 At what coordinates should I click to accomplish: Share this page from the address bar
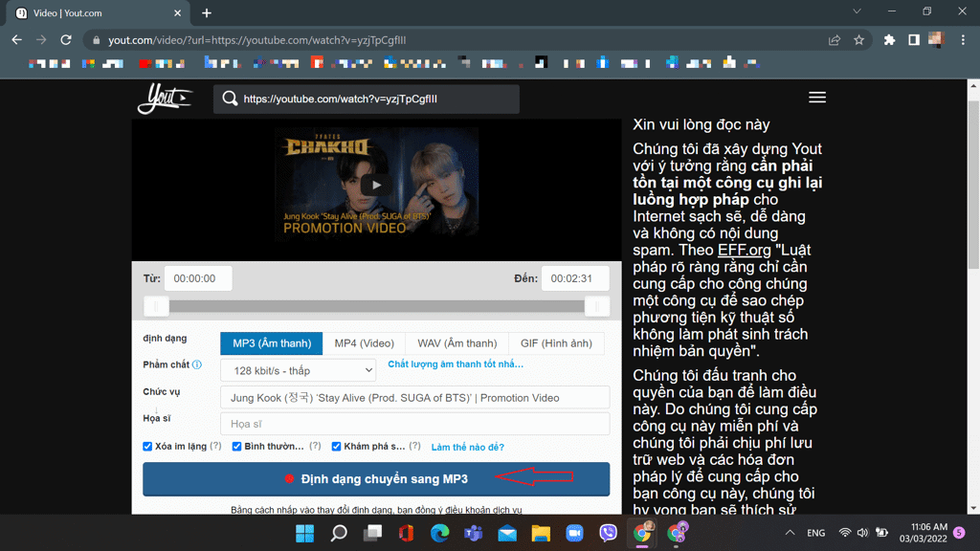pyautogui.click(x=835, y=40)
